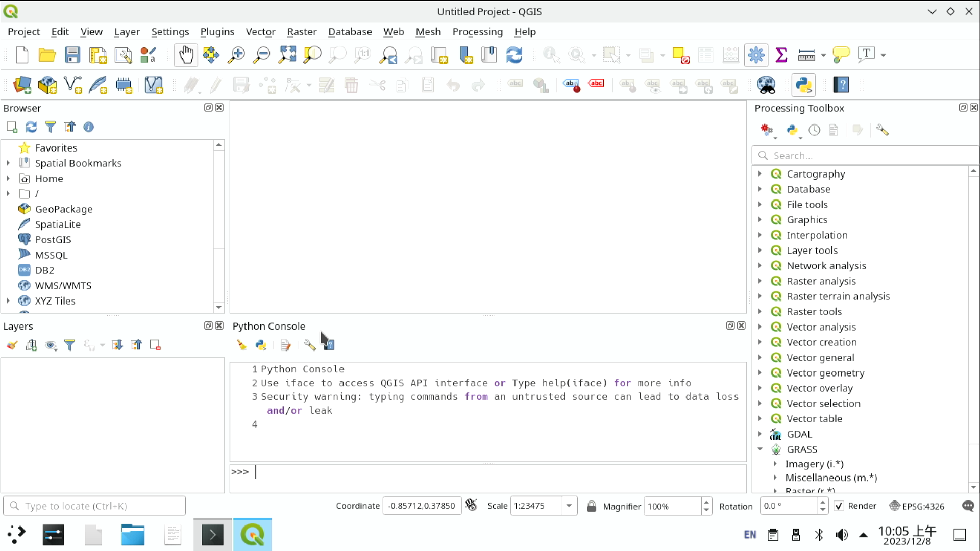This screenshot has height=551, width=980.
Task: Select the Pan Map tool
Action: click(x=186, y=55)
